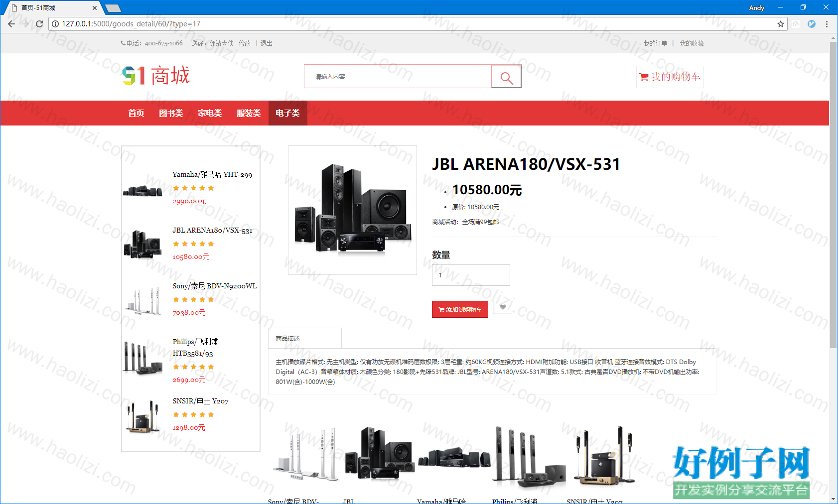Click the 数量 quantity input field
This screenshot has width=838, height=504.
(x=471, y=275)
